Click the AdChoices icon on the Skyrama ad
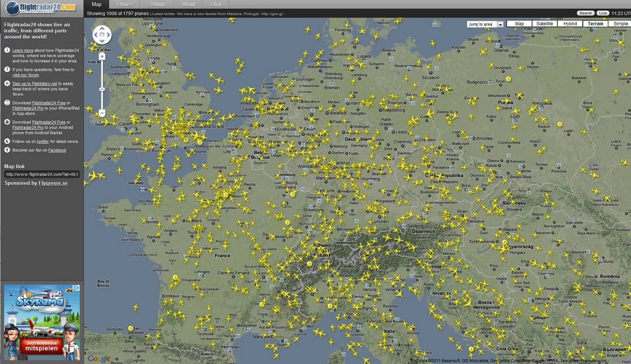This screenshot has width=631, height=364. [x=77, y=288]
